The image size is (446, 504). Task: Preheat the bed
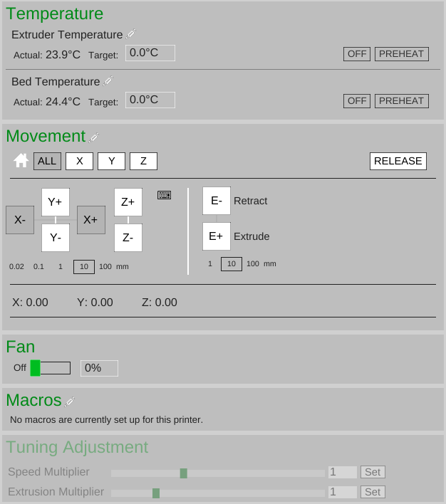pos(401,101)
